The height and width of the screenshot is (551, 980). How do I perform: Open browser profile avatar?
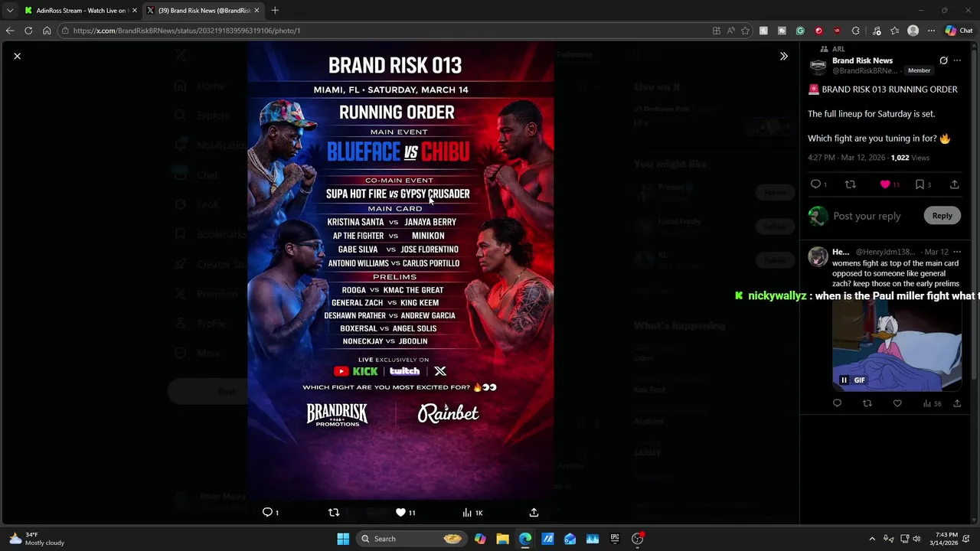click(913, 31)
